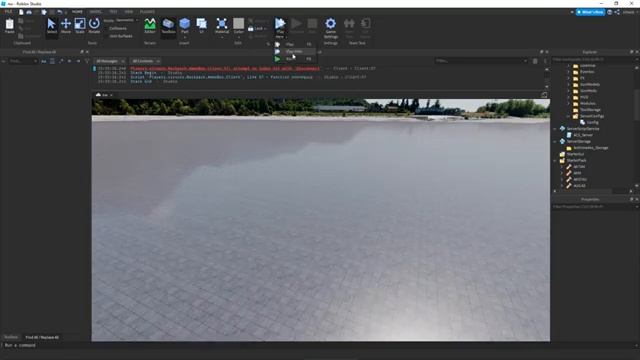Collapse the ServerStorage node

[555, 141]
